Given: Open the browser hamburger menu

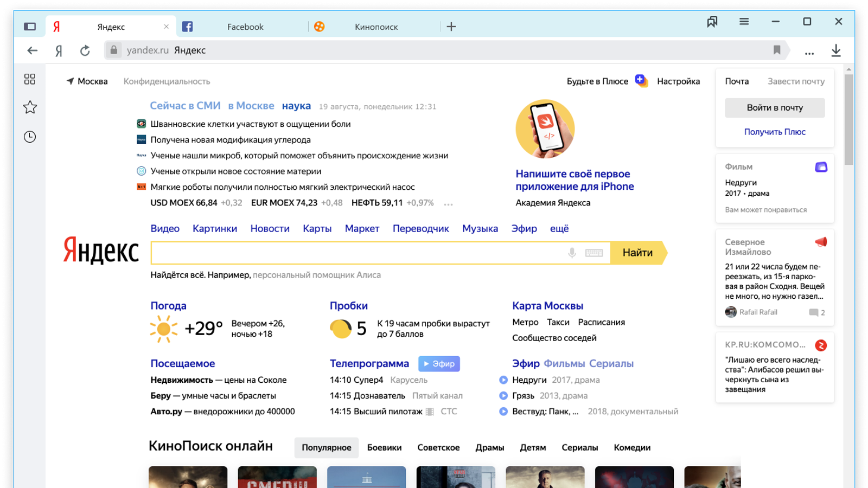Looking at the screenshot, I should tap(744, 22).
